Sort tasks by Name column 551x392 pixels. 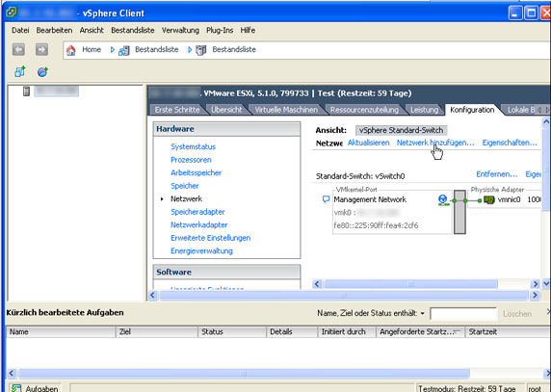(x=61, y=332)
